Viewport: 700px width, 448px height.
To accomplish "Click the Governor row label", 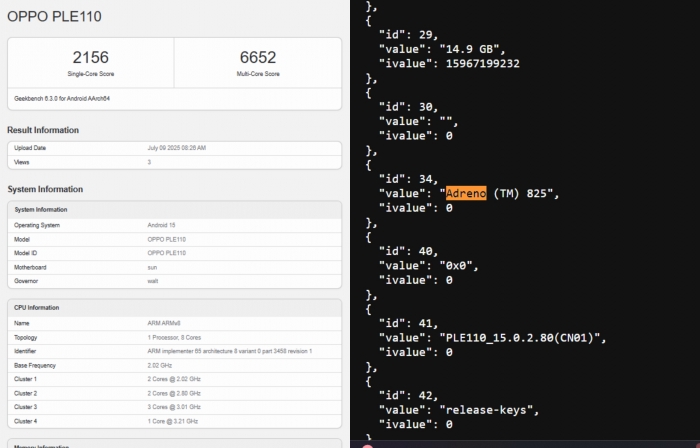I will click(x=26, y=281).
